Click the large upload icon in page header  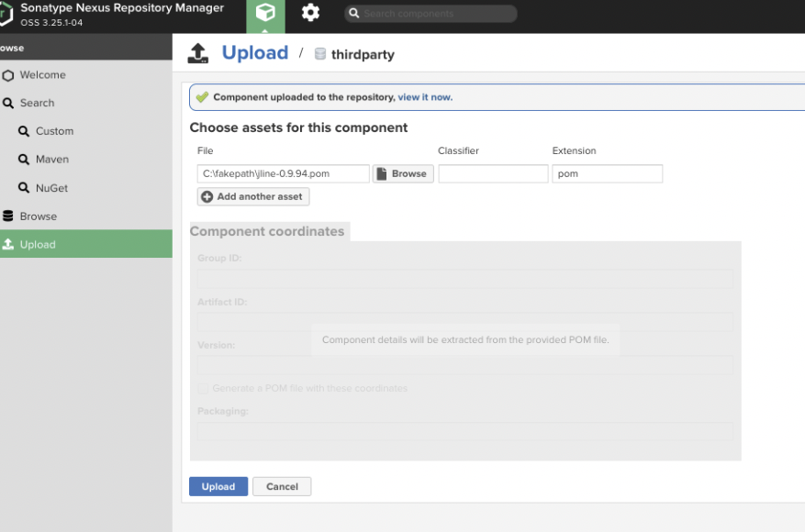click(198, 53)
